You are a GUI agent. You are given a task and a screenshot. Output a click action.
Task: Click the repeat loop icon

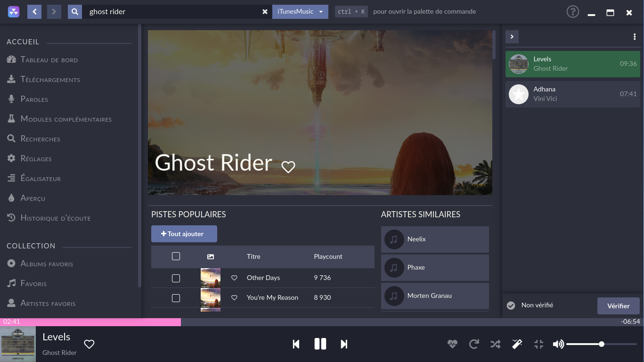(x=474, y=344)
